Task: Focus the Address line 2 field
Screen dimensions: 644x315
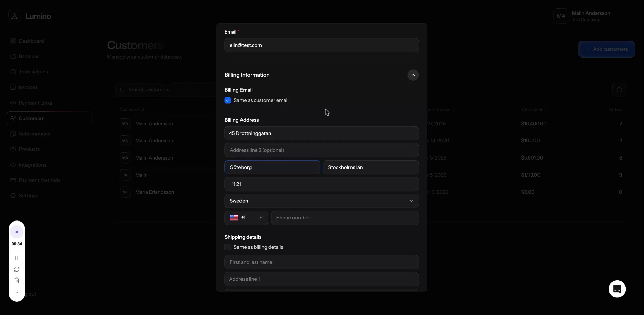Action: [322, 150]
